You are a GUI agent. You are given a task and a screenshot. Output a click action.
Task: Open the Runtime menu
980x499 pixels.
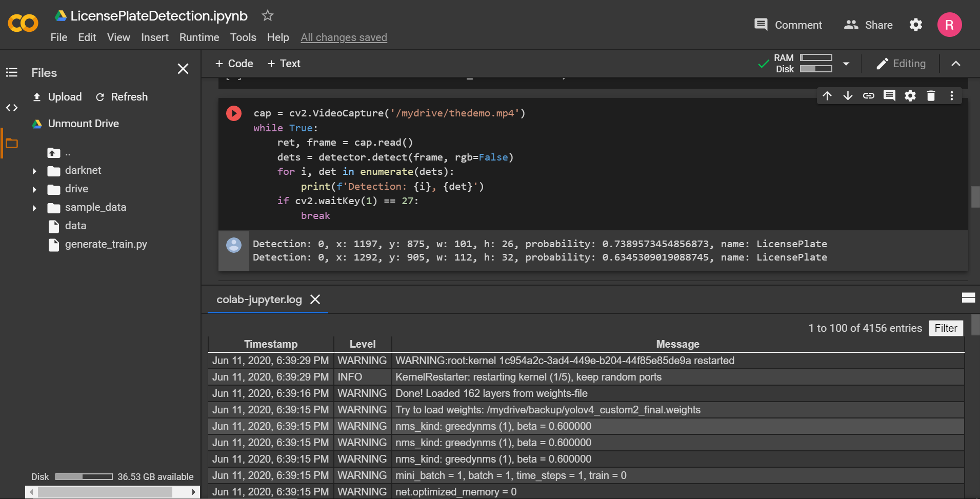click(199, 37)
